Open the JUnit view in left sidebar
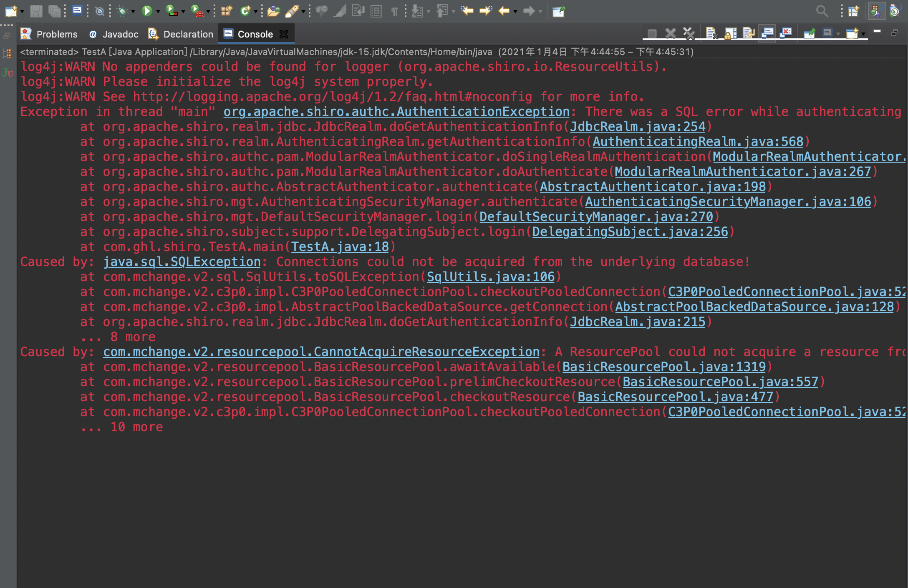 (x=8, y=73)
